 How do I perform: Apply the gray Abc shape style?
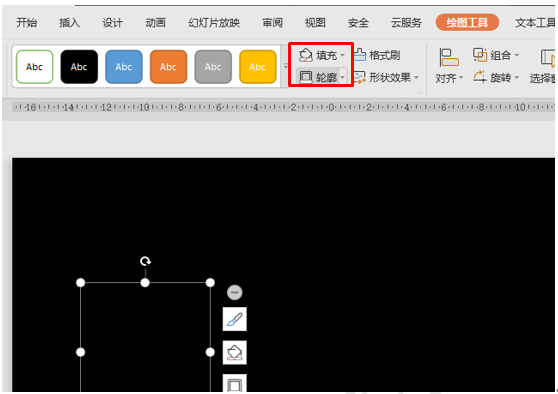[213, 67]
